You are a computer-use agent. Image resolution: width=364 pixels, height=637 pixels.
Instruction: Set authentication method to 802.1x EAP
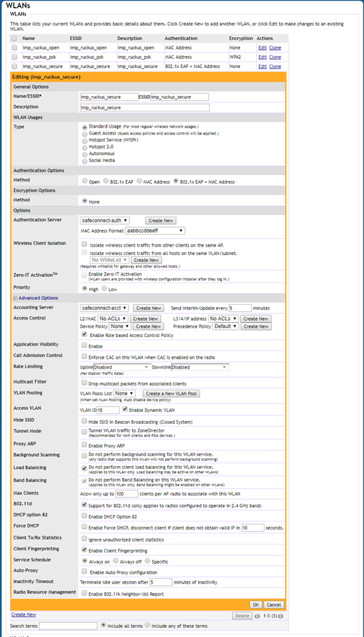pos(106,181)
